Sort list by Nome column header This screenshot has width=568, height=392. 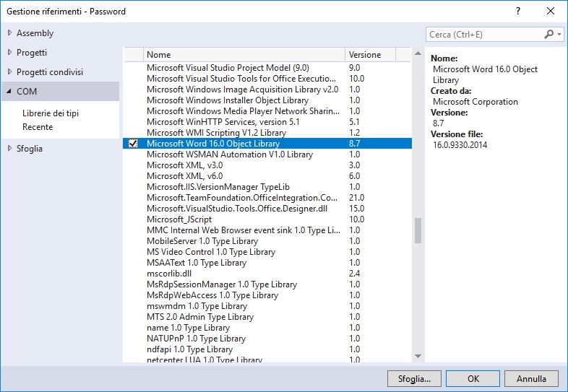(x=244, y=55)
